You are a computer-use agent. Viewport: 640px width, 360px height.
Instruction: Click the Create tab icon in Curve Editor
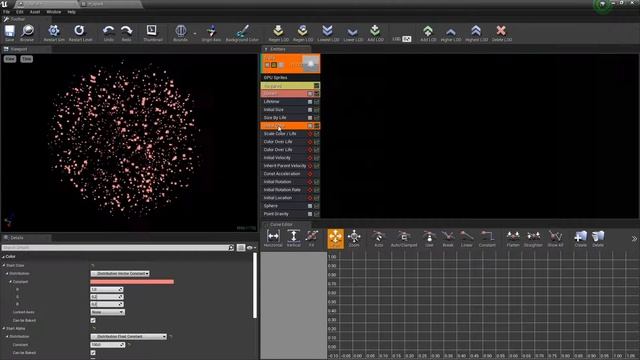click(580, 238)
